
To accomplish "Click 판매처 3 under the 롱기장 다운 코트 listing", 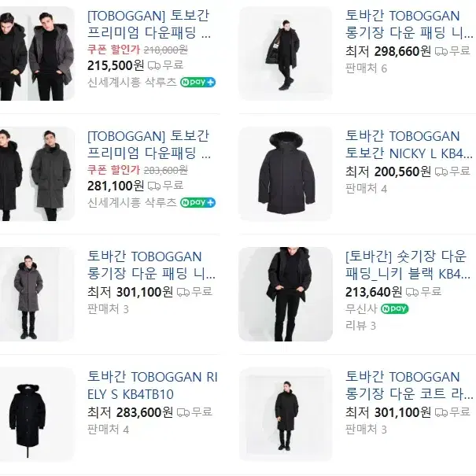I will pyautogui.click(x=366, y=430).
